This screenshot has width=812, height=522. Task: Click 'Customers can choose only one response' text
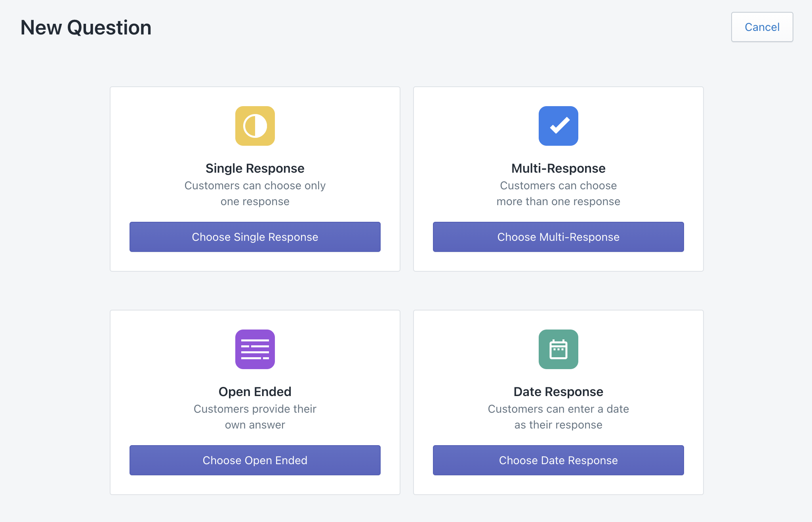(255, 193)
